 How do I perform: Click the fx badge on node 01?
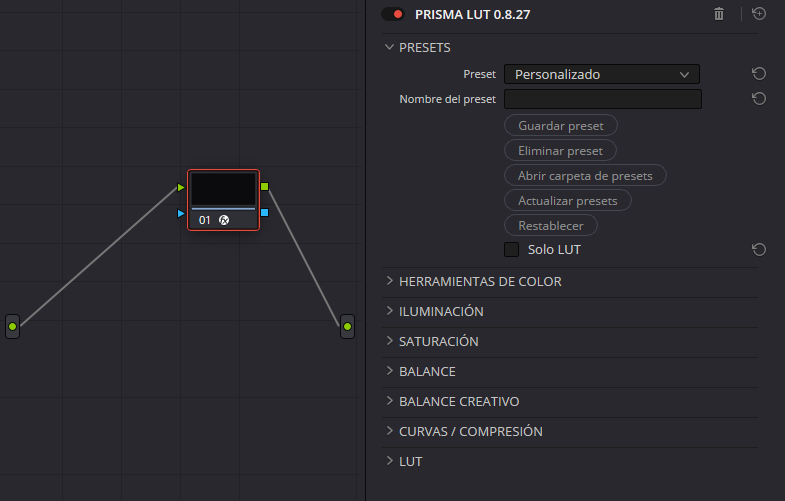tap(224, 220)
